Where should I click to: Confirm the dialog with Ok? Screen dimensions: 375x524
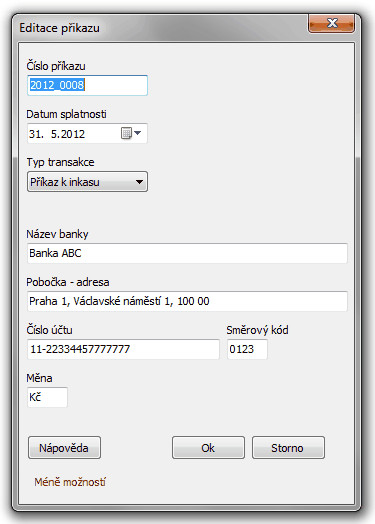(x=208, y=447)
